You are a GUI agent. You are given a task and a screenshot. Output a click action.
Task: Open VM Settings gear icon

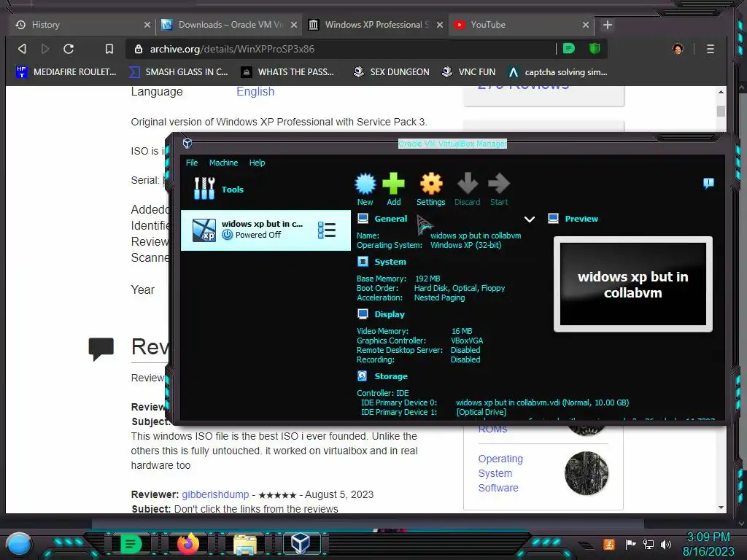[431, 184]
